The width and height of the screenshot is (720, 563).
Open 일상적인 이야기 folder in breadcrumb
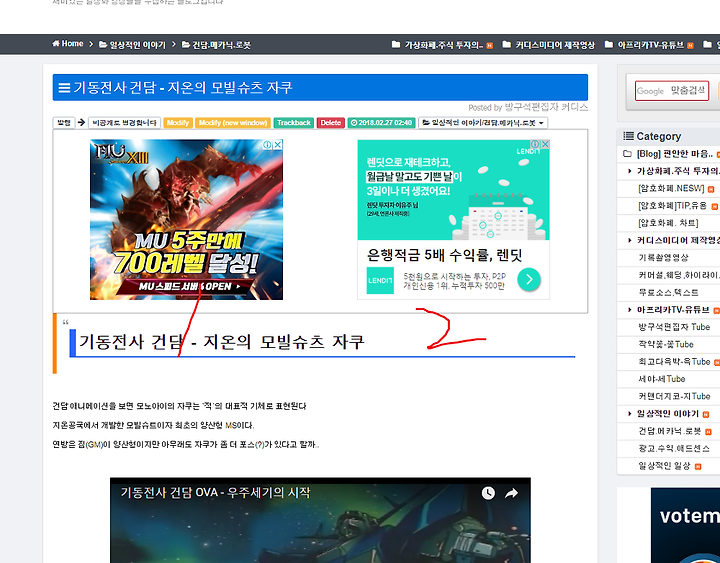coord(132,45)
